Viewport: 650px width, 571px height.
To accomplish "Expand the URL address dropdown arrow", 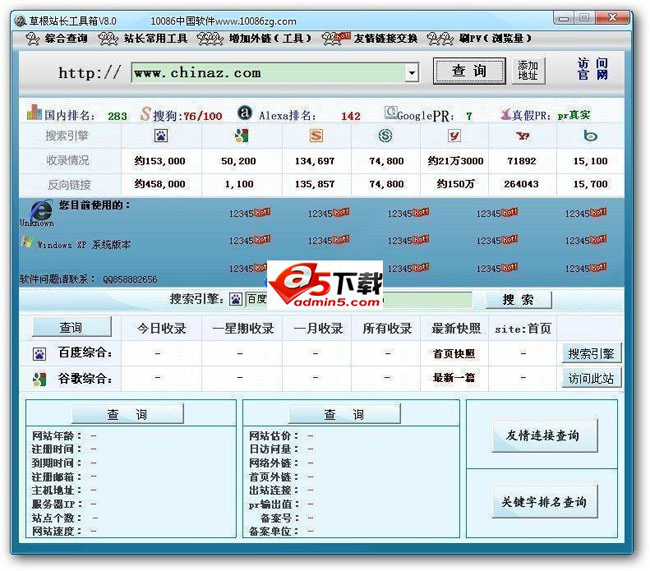I will coord(412,73).
